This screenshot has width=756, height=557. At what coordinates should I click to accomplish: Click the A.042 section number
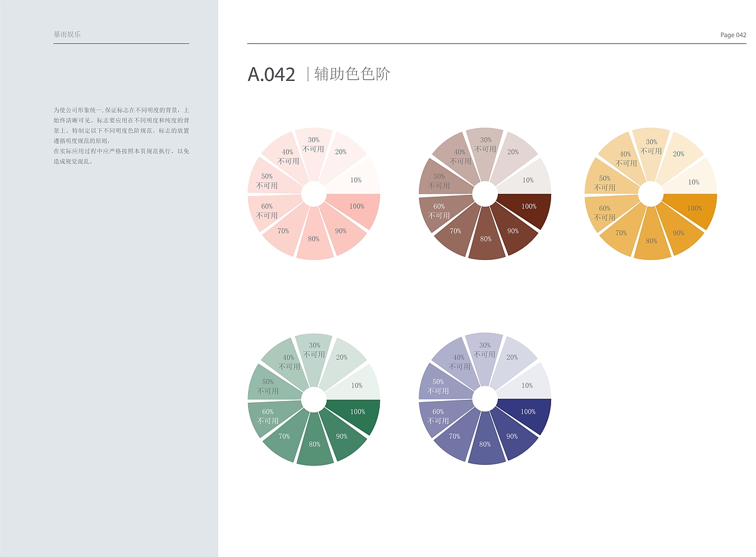click(271, 74)
